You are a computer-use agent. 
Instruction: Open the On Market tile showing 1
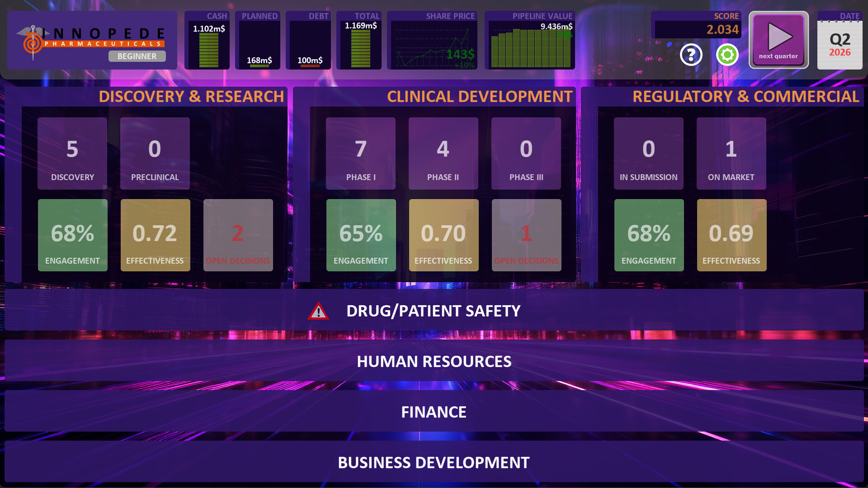[x=731, y=153]
